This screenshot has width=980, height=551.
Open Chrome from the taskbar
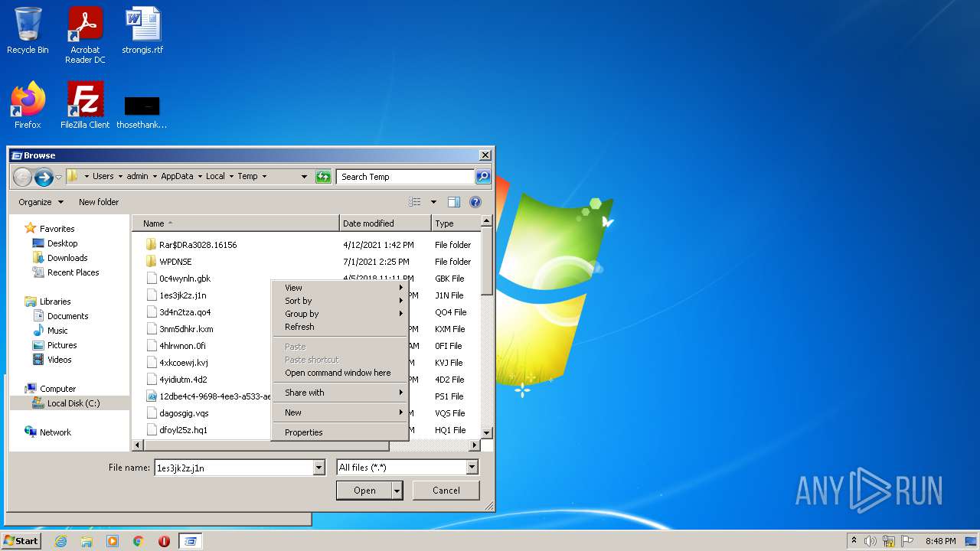pyautogui.click(x=139, y=541)
